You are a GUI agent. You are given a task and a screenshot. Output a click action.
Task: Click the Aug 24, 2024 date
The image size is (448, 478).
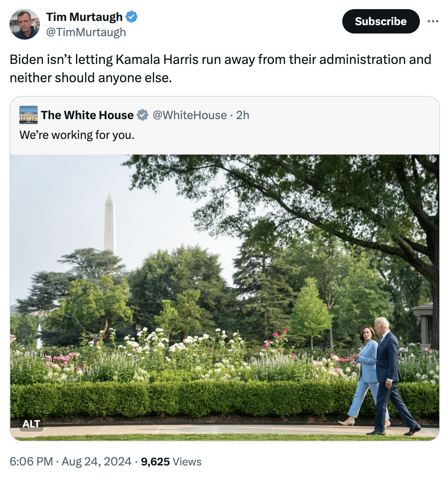pyautogui.click(x=97, y=462)
